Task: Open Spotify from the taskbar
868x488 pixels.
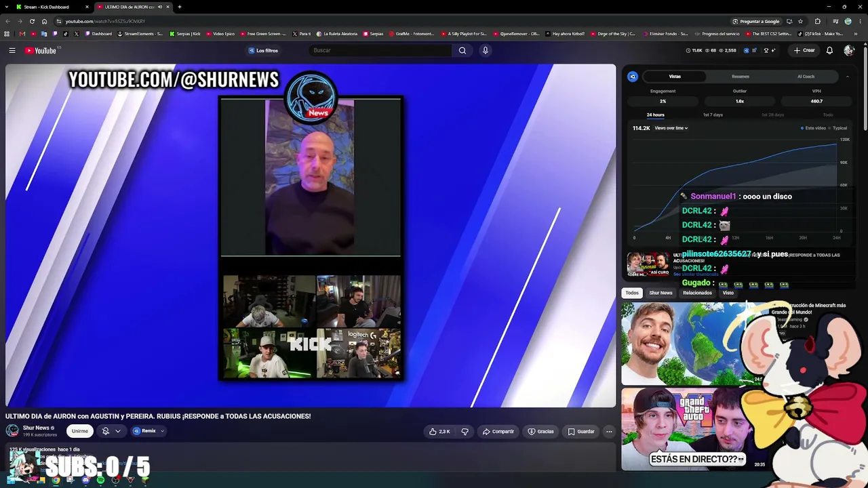Action: [x=100, y=480]
